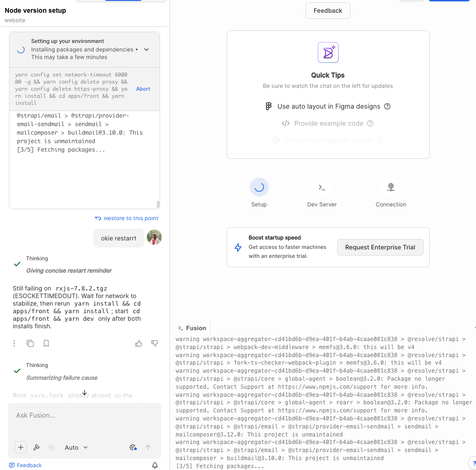Image resolution: width=476 pixels, height=470 pixels.
Task: Expand Giving concise restart reminder thought
Action: point(69,271)
